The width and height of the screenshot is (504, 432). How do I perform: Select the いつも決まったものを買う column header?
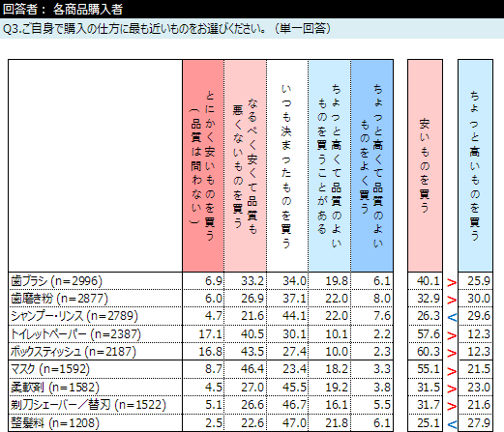(287, 165)
